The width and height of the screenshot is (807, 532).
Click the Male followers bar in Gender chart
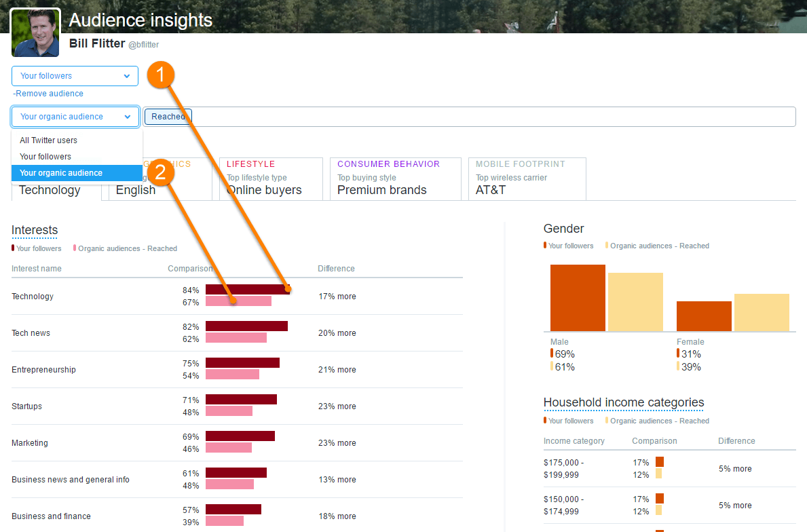577,299
